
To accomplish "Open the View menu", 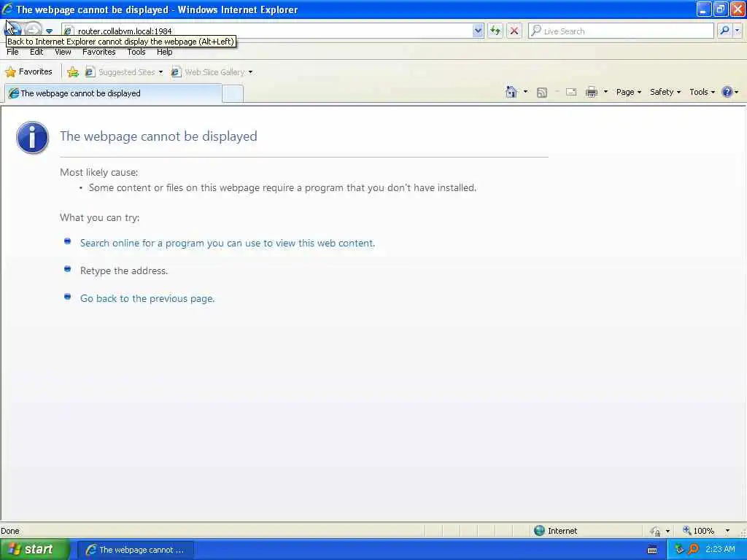I will coord(63,52).
